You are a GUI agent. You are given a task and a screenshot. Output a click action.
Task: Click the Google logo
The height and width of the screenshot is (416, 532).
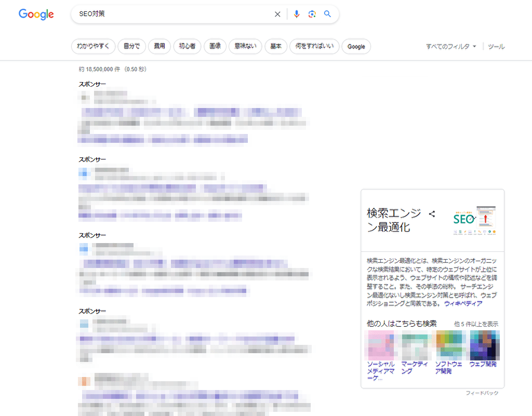click(36, 15)
